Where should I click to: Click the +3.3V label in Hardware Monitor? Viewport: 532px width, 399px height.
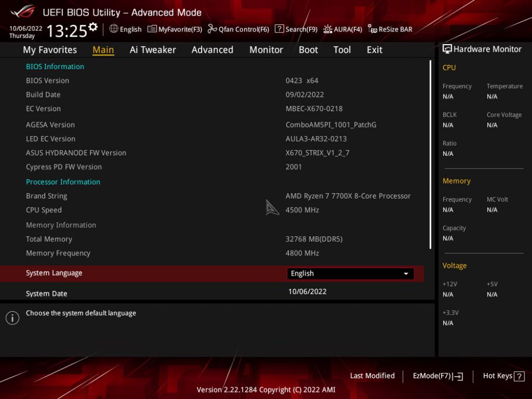coord(450,312)
